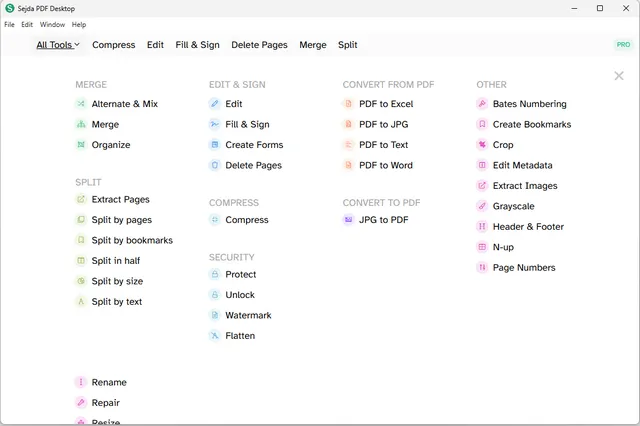Open the Split by text link
Image resolution: width=640 pixels, height=426 pixels.
[x=117, y=302]
